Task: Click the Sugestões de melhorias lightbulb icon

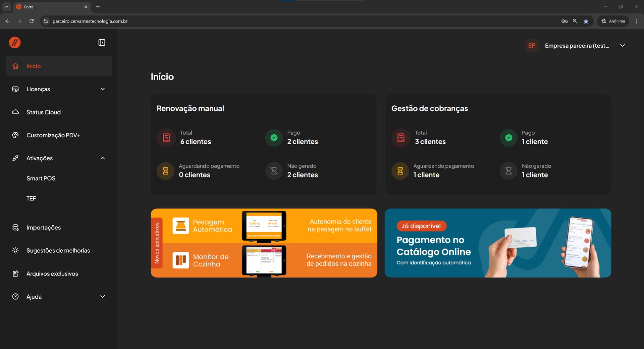Action: [15, 251]
